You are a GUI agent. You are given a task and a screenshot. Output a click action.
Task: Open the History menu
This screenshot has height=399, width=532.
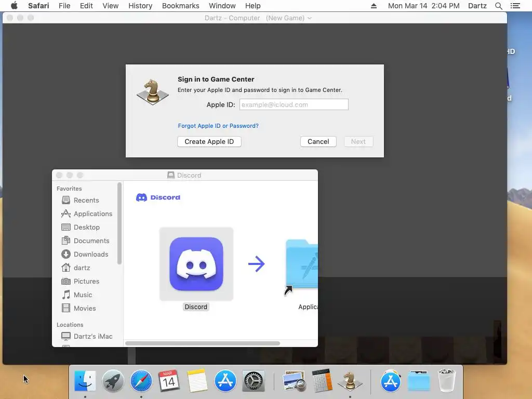[x=140, y=6]
